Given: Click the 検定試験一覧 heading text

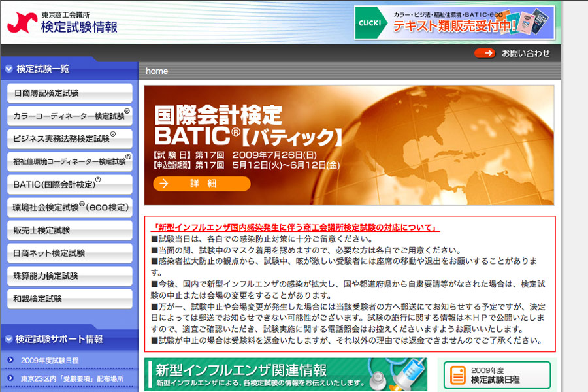Looking at the screenshot, I should click(42, 69).
